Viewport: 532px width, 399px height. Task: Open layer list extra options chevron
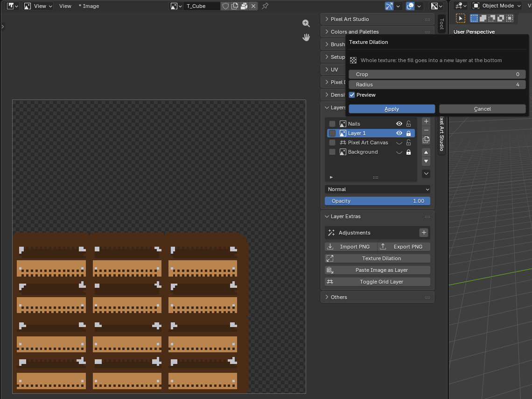[426, 173]
